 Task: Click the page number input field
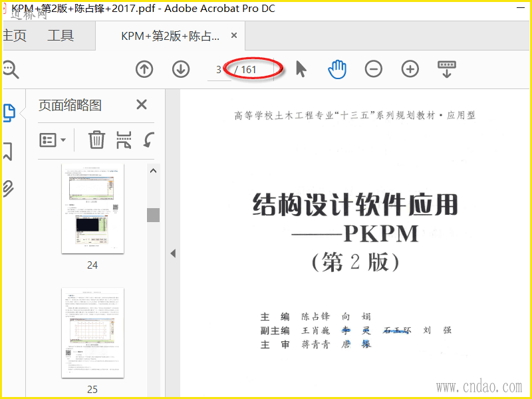click(x=219, y=70)
